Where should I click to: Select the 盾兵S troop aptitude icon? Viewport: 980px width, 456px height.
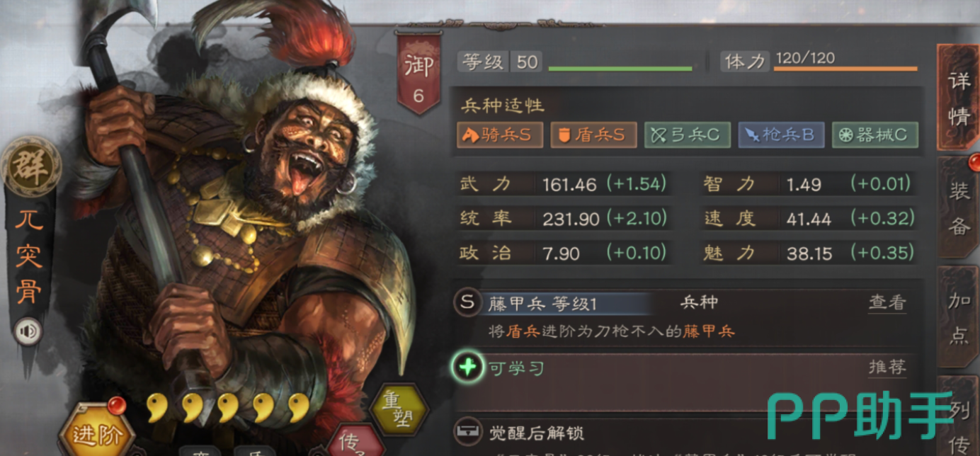(x=593, y=135)
